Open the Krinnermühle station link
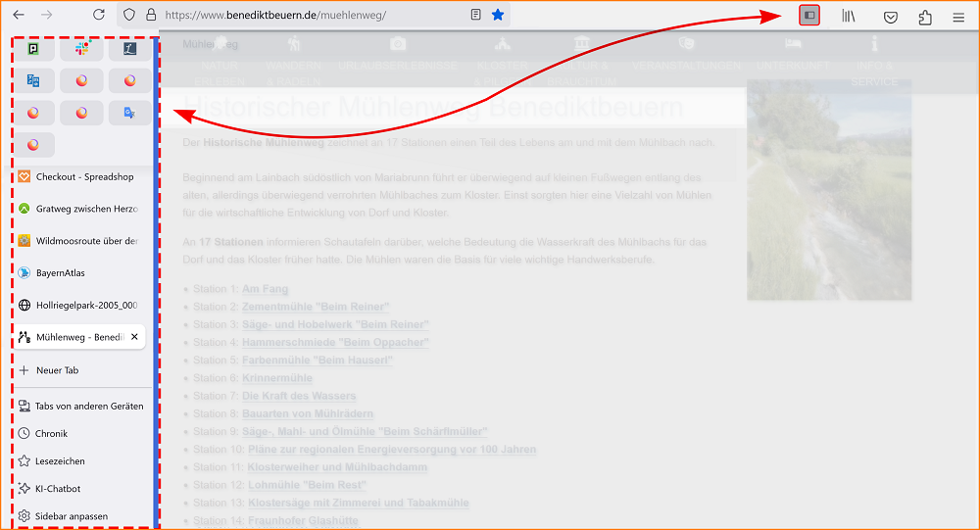980x530 pixels. [x=277, y=378]
